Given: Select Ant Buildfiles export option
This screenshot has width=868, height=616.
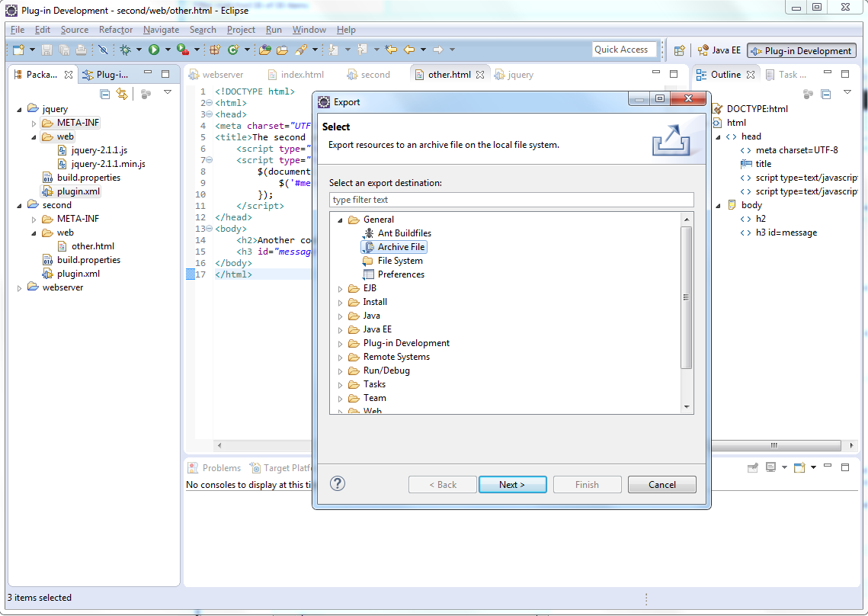Looking at the screenshot, I should click(397, 234).
